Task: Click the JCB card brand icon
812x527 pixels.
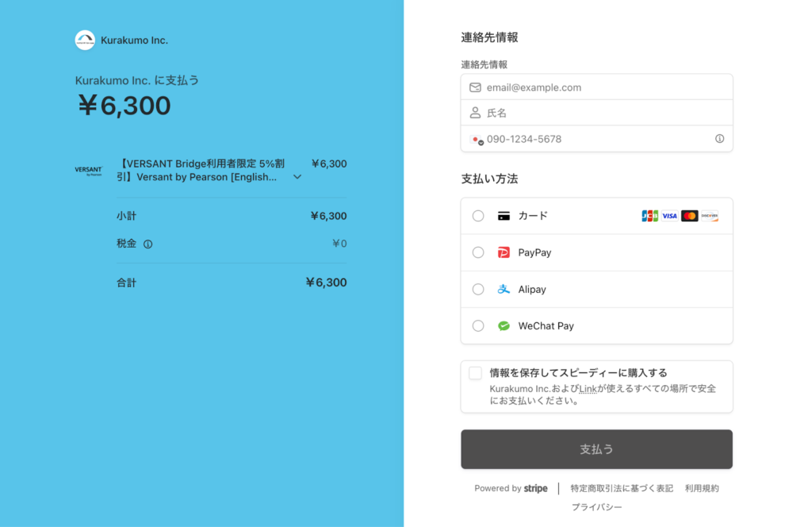Action: (x=649, y=216)
